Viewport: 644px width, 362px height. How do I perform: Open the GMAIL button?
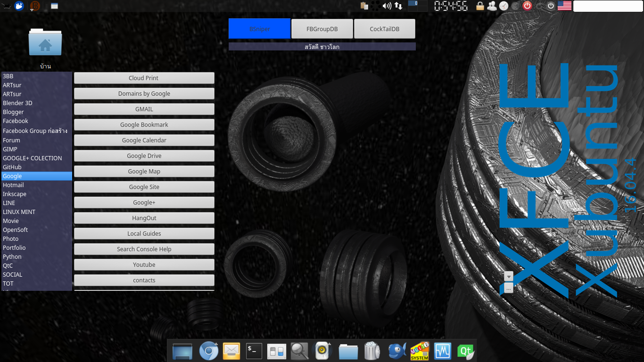[144, 109]
